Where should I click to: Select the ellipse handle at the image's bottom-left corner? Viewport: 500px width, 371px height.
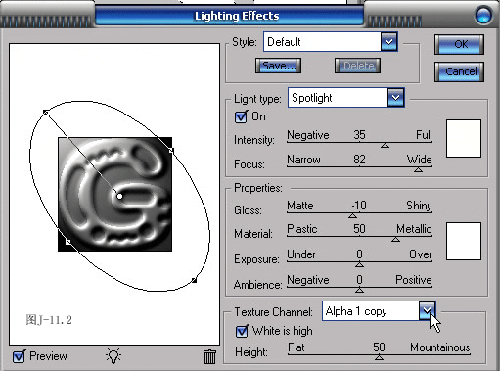[68, 242]
